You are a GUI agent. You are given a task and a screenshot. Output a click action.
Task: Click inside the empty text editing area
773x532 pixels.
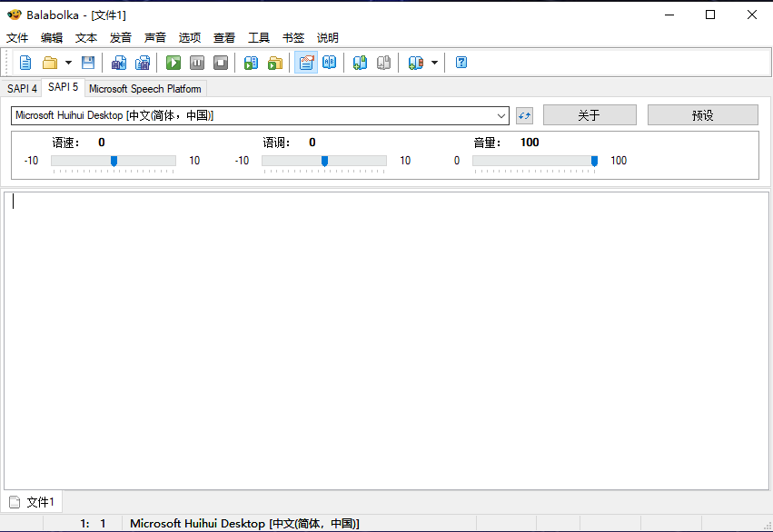point(387,340)
